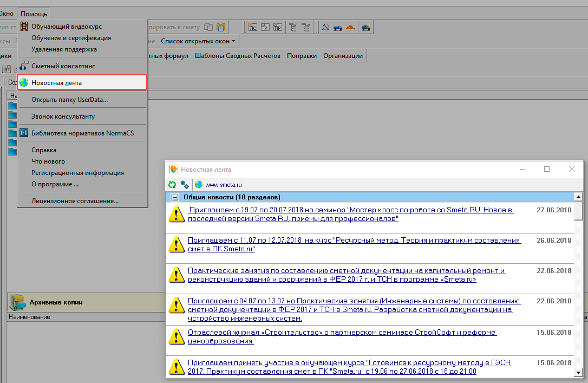Open the капитальный ремонт practical classes link
The height and width of the screenshot is (383, 588).
[347, 275]
